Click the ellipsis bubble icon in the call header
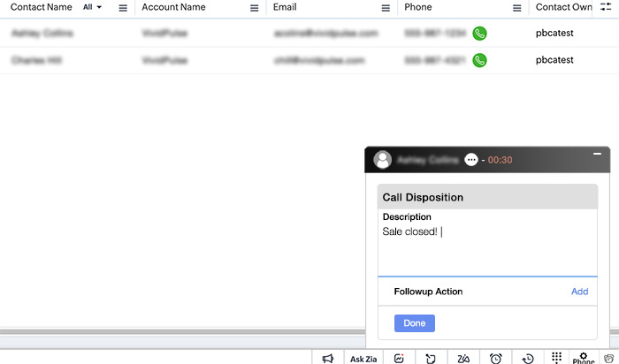This screenshot has height=364, width=619. click(471, 160)
